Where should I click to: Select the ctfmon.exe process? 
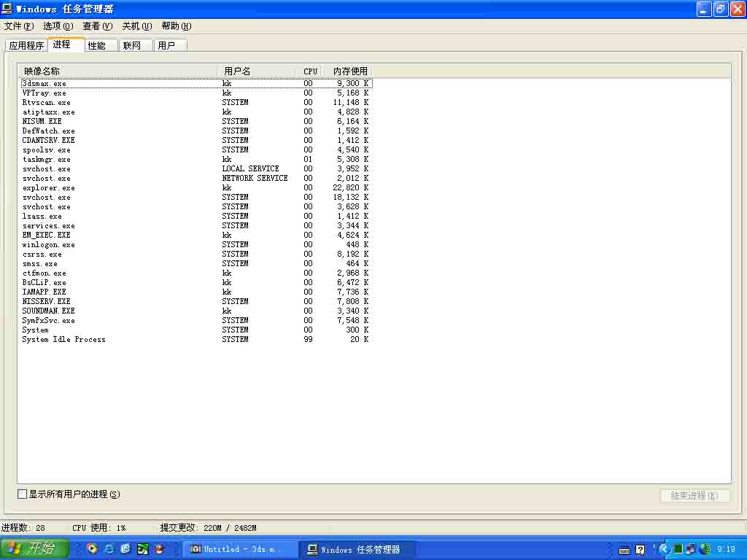click(x=196, y=273)
